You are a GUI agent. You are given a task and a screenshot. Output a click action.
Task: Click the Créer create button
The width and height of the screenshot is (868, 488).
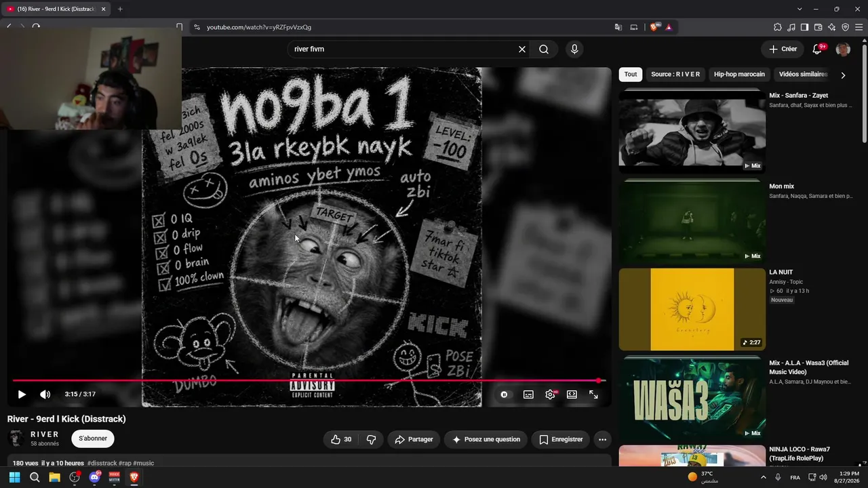(x=783, y=49)
